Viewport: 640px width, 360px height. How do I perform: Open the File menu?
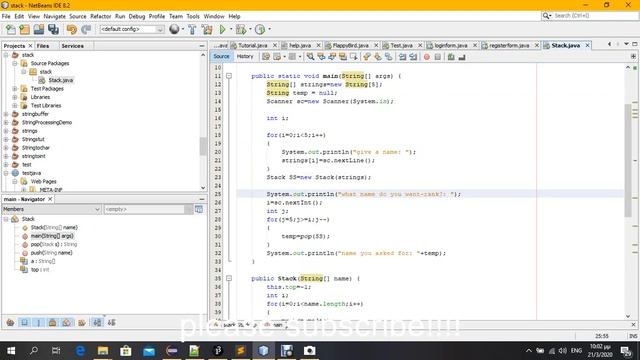click(x=6, y=16)
